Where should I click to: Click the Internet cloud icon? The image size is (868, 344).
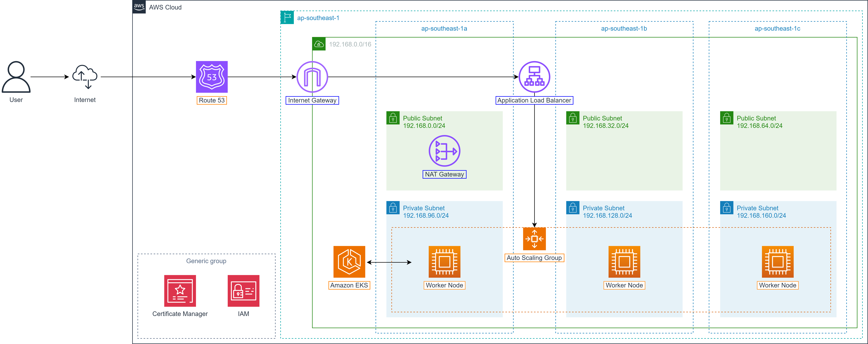click(x=85, y=77)
